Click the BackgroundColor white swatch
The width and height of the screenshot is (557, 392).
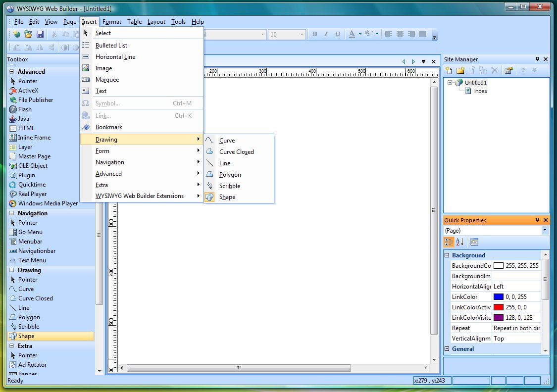coord(499,266)
